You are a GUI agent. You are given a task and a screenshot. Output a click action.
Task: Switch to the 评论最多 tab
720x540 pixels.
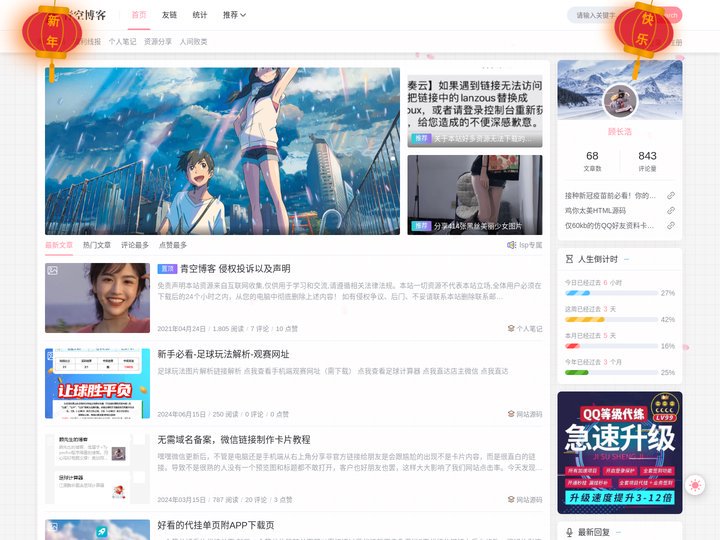[x=135, y=245]
